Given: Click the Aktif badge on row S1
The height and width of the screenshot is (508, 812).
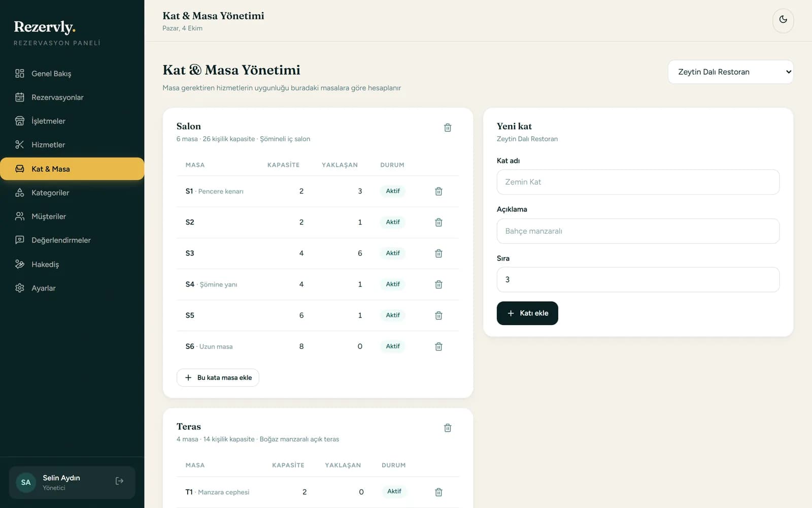Looking at the screenshot, I should (393, 191).
